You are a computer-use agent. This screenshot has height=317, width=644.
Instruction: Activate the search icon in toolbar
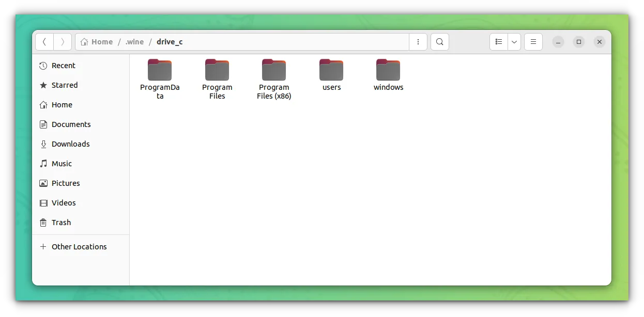pyautogui.click(x=439, y=42)
